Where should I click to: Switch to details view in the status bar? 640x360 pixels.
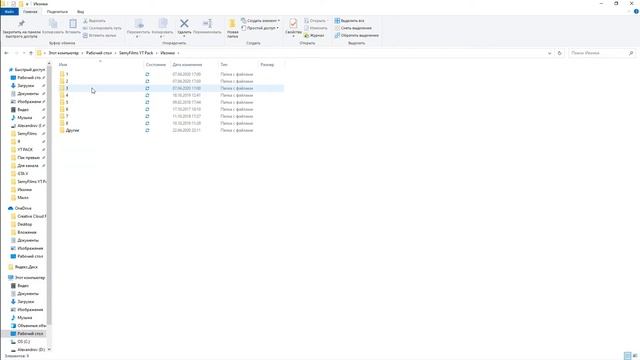[628, 356]
